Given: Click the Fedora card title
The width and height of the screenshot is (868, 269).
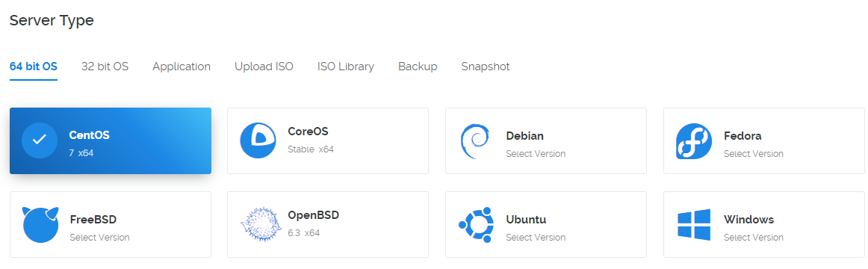Looking at the screenshot, I should coord(743,135).
